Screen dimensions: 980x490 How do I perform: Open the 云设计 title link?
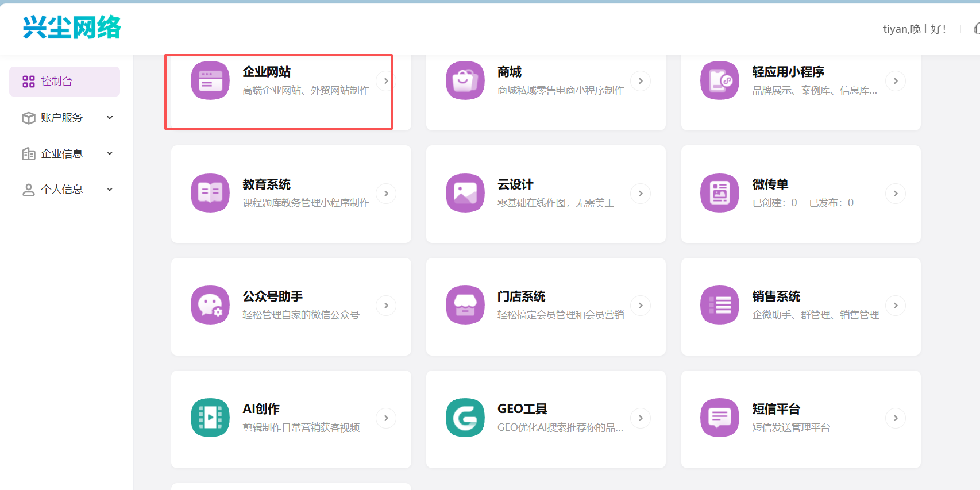515,184
